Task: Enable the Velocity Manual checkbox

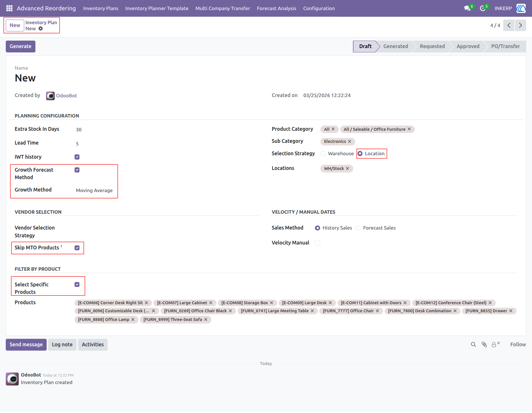Action: pyautogui.click(x=318, y=243)
